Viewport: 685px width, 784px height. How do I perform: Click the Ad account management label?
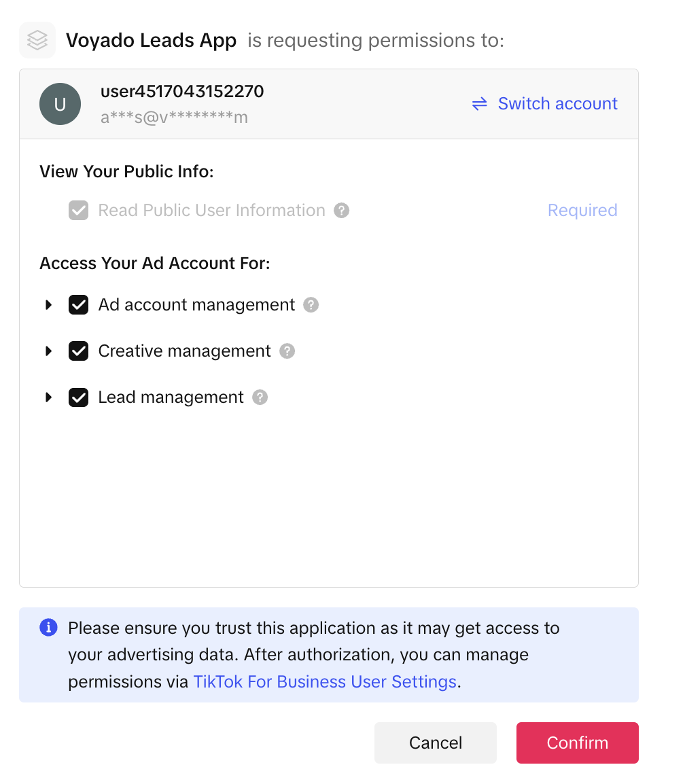coord(196,305)
